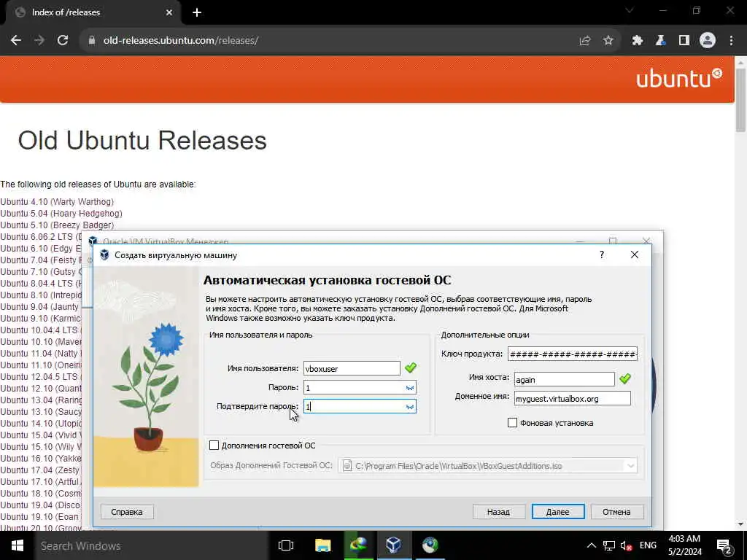Click the address bar URL
This screenshot has width=747, height=560.
181,41
